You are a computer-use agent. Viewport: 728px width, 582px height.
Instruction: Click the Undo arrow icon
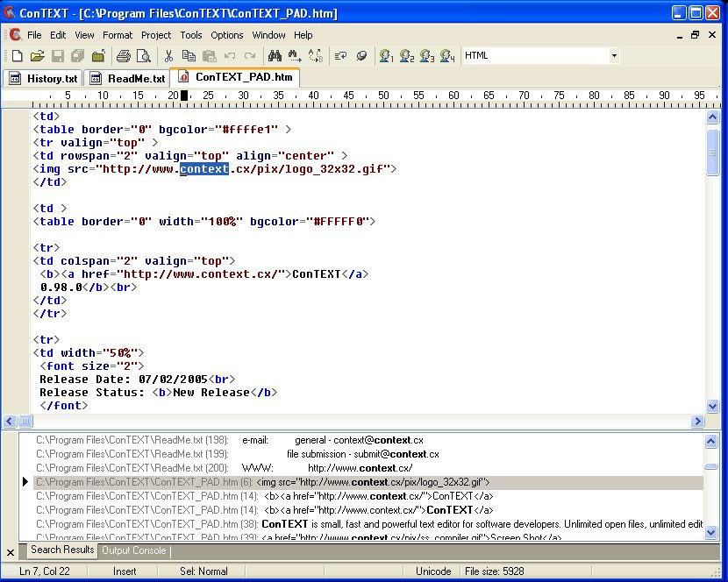[x=229, y=56]
